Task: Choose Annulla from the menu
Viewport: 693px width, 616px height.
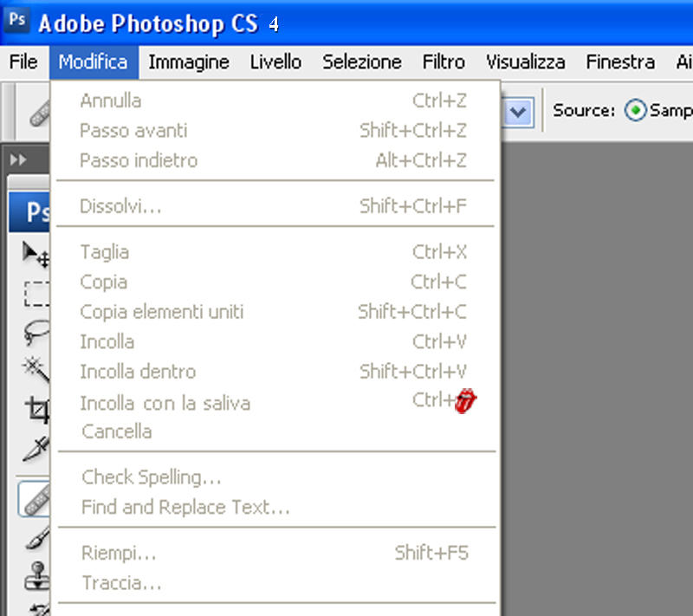Action: point(275,101)
